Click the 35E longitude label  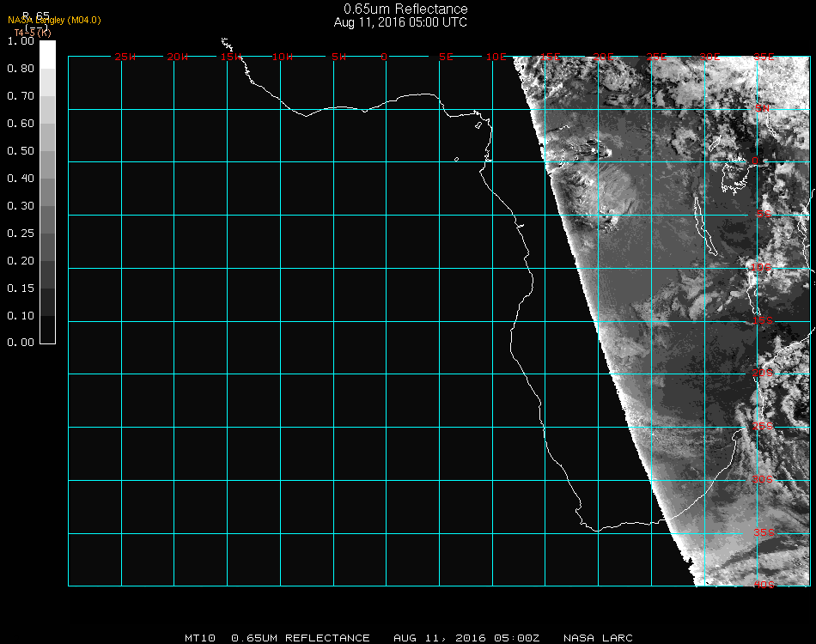(764, 57)
